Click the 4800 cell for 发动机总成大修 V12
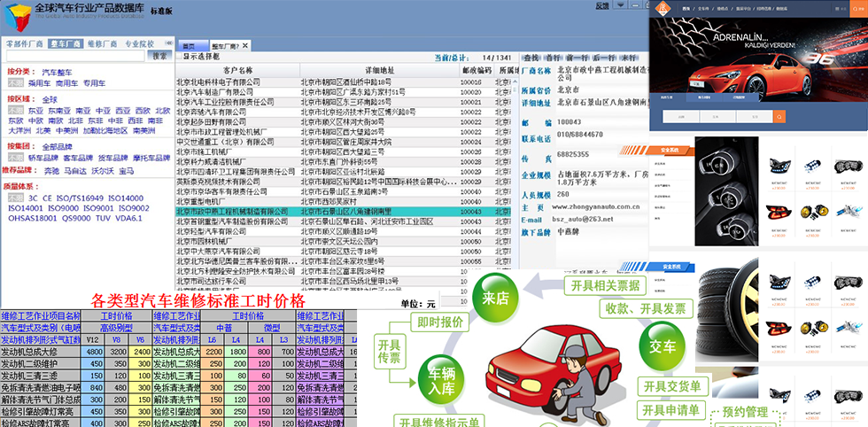Image resolution: width=868 pixels, height=427 pixels. point(92,352)
